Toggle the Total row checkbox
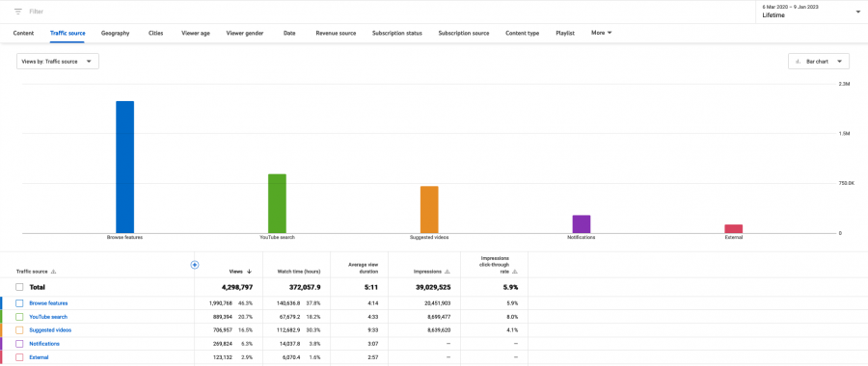The width and height of the screenshot is (868, 366). click(x=19, y=287)
